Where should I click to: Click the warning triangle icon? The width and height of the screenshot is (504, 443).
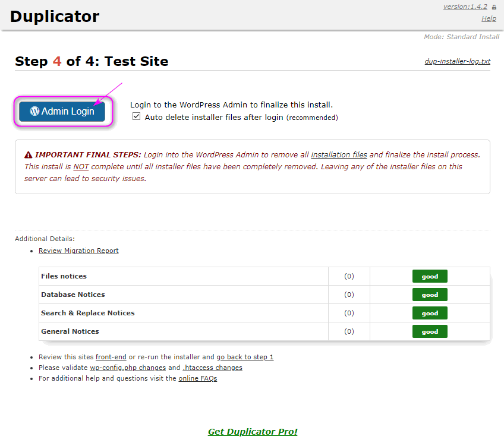point(29,155)
